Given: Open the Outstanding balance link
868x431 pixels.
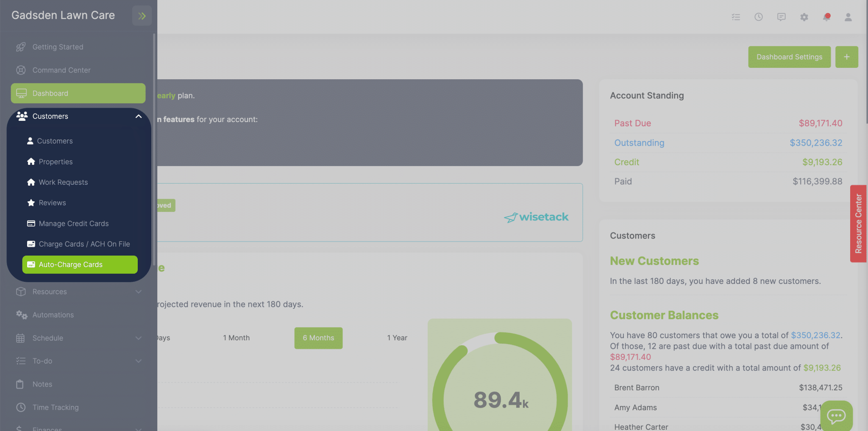Looking at the screenshot, I should coord(639,143).
